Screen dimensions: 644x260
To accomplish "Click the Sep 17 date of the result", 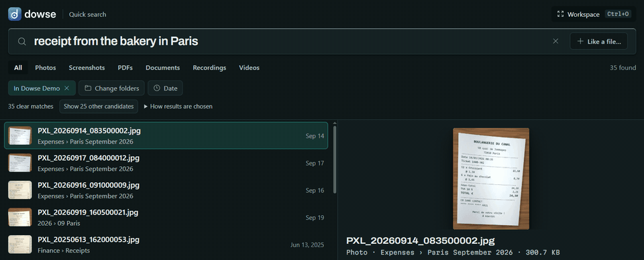I will coord(315,164).
